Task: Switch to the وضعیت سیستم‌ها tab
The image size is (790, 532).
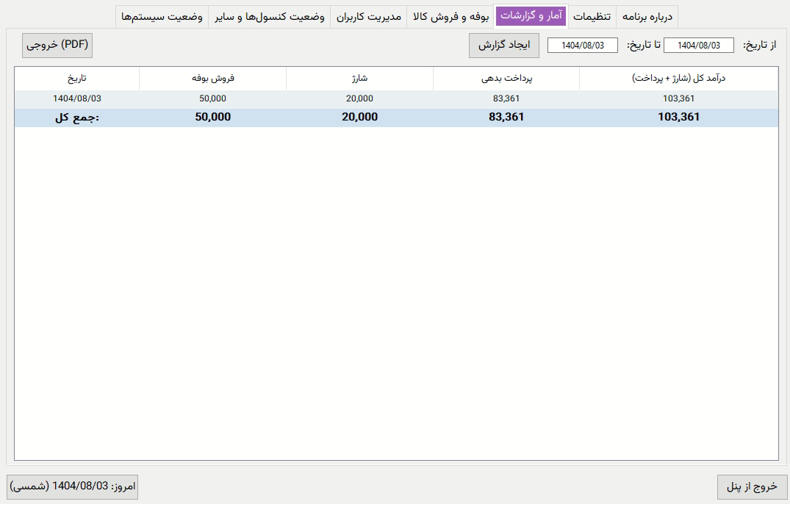Action: click(162, 16)
